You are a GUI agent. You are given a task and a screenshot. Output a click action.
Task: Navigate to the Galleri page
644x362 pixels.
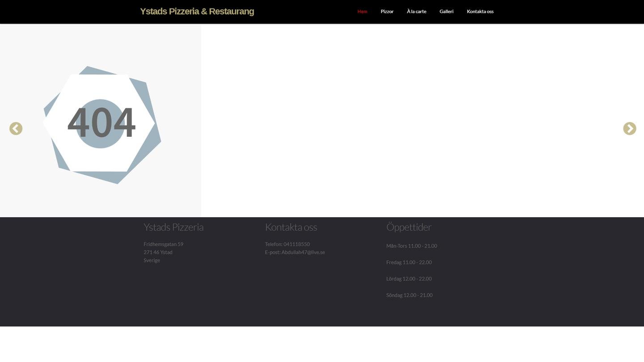(446, 12)
